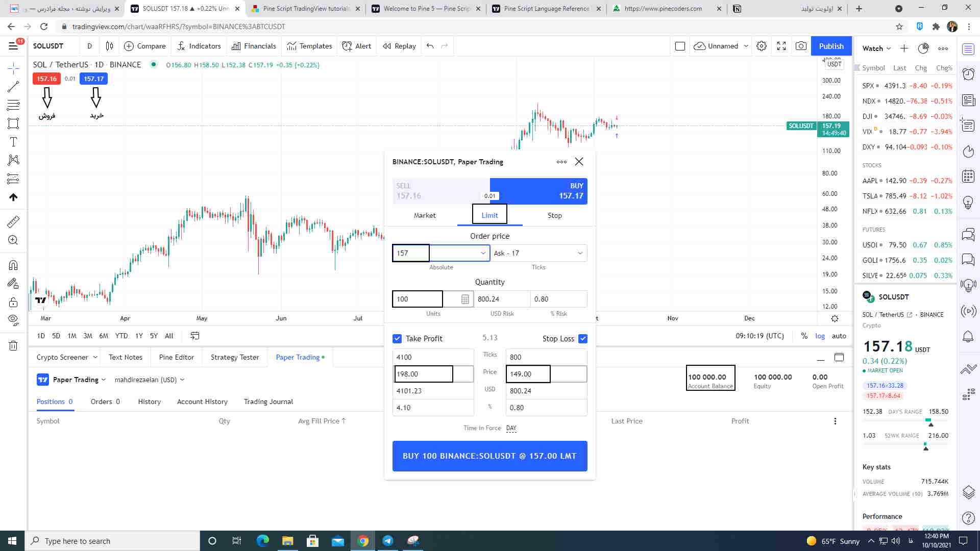Adjust quantity input field to new value
The image size is (980, 551).
416,298
